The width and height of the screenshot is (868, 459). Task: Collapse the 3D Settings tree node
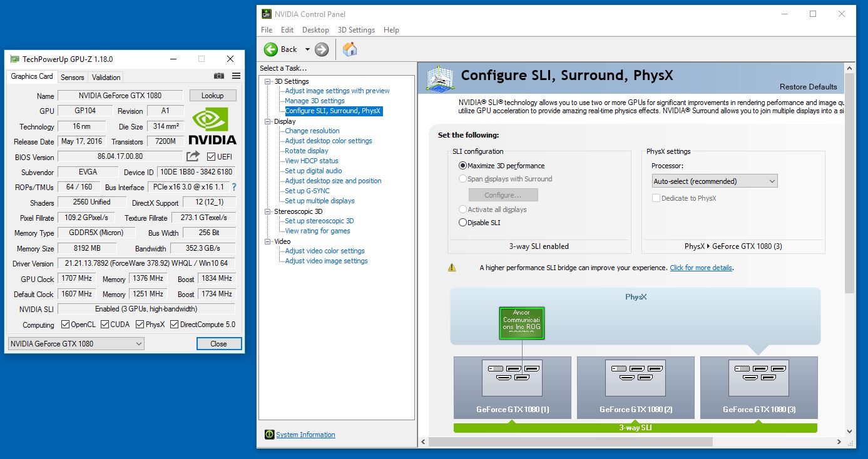pyautogui.click(x=268, y=81)
